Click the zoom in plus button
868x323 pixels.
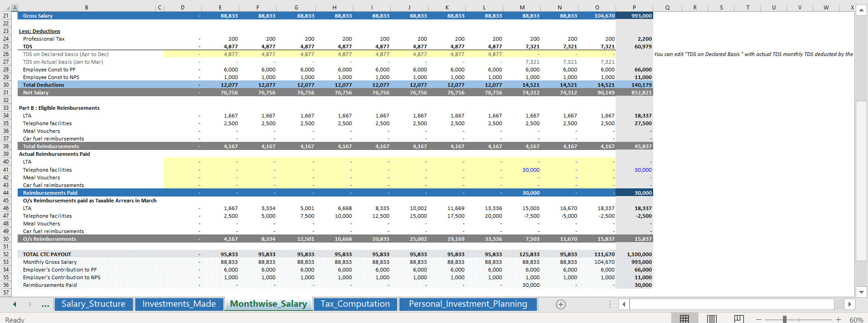pos(838,319)
